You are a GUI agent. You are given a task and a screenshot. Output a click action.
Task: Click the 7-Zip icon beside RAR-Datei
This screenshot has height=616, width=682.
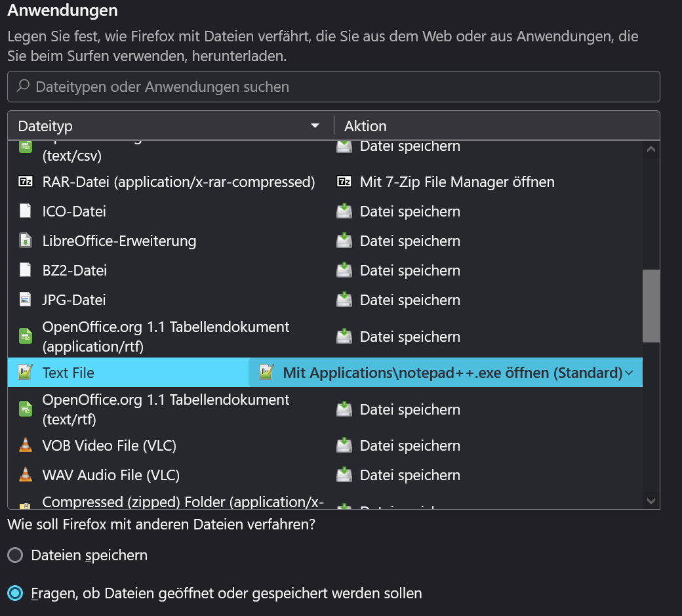26,182
